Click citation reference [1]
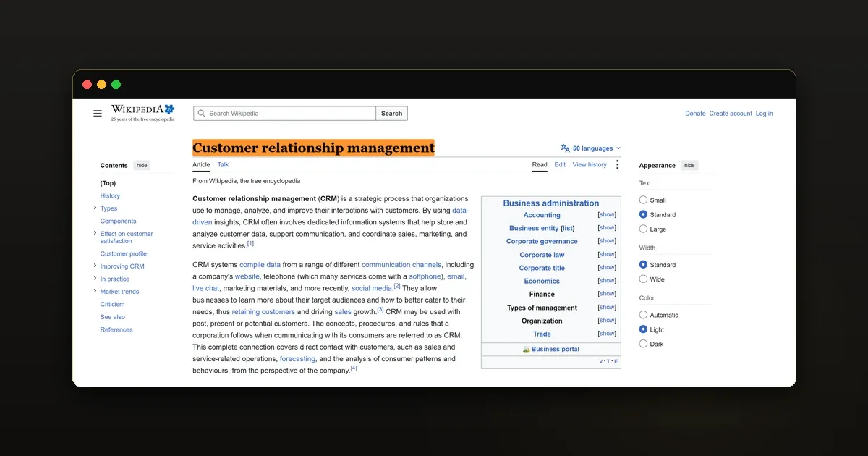Viewport: 868px width, 456px height. tap(250, 243)
